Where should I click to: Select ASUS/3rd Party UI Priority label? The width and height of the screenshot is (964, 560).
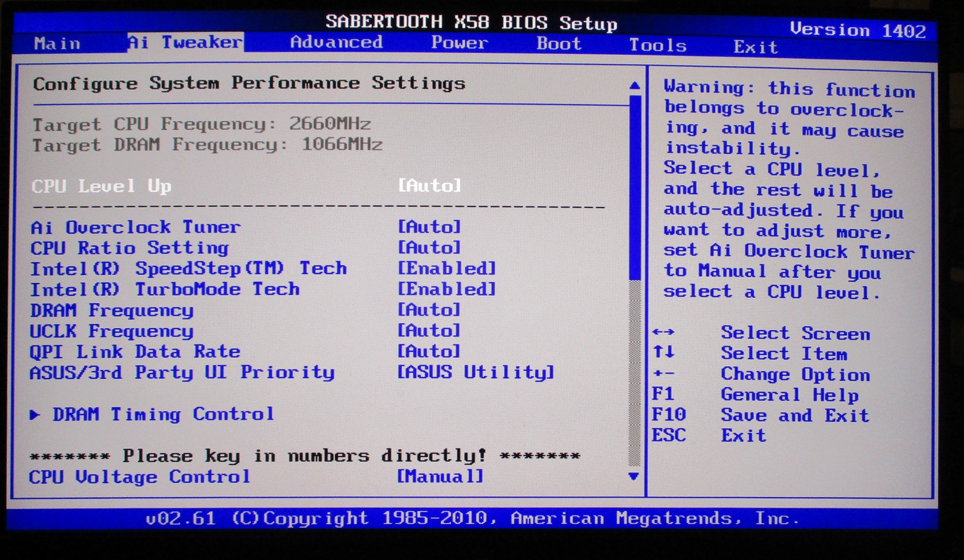pyautogui.click(x=182, y=373)
